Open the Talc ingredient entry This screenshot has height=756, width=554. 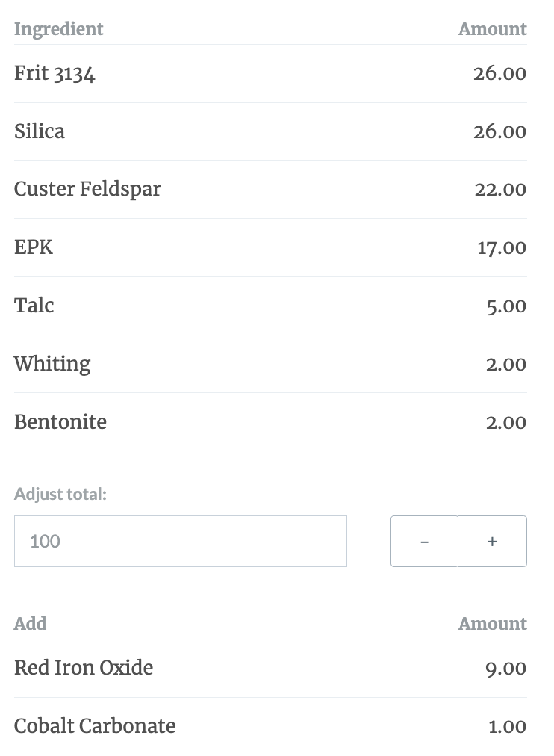pyautogui.click(x=34, y=306)
